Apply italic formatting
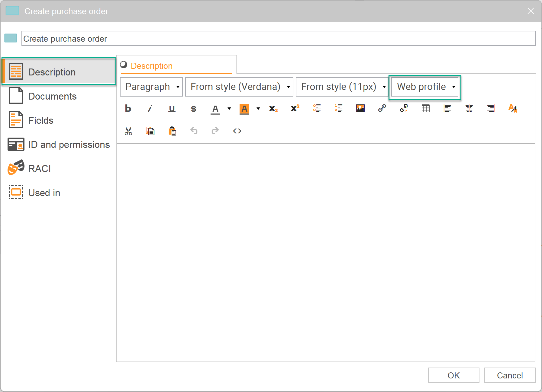The image size is (542, 392). (x=150, y=108)
